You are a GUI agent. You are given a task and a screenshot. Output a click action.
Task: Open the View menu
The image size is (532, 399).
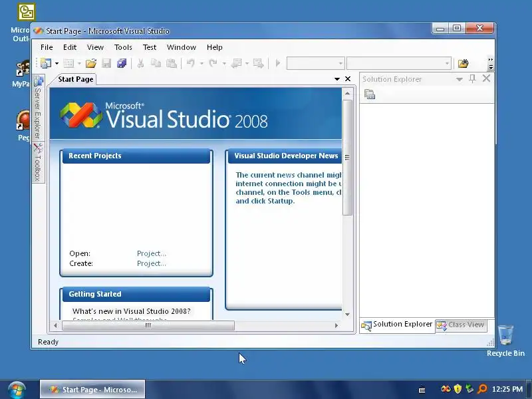95,47
